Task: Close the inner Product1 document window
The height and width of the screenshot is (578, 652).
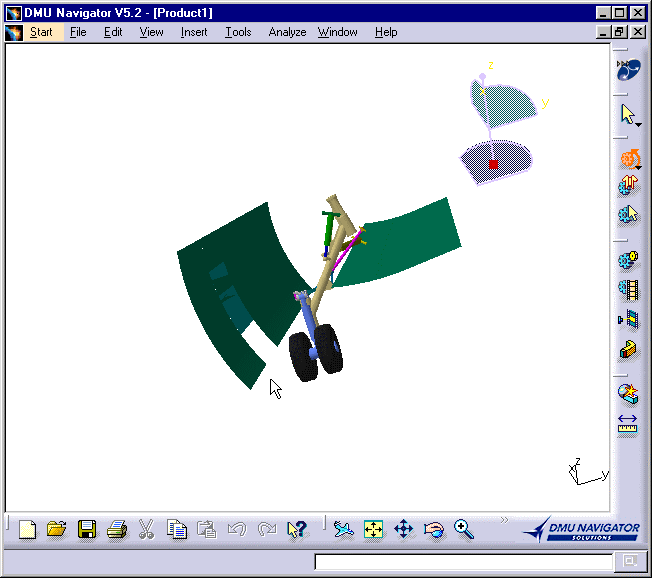Action: 638,32
